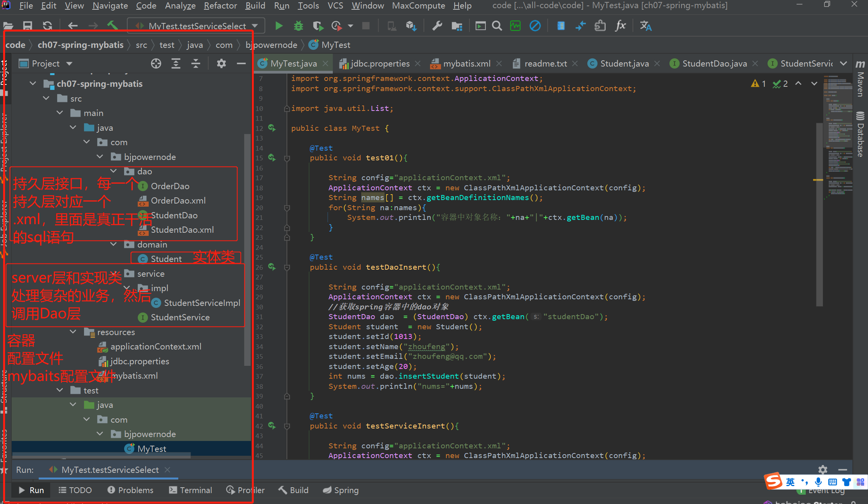Open MyTest.testServiceSelect run configuration dropdown

197,26
